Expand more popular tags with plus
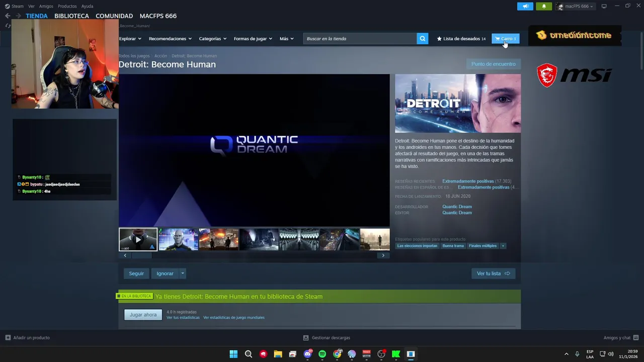This screenshot has height=362, width=644. 503,246
